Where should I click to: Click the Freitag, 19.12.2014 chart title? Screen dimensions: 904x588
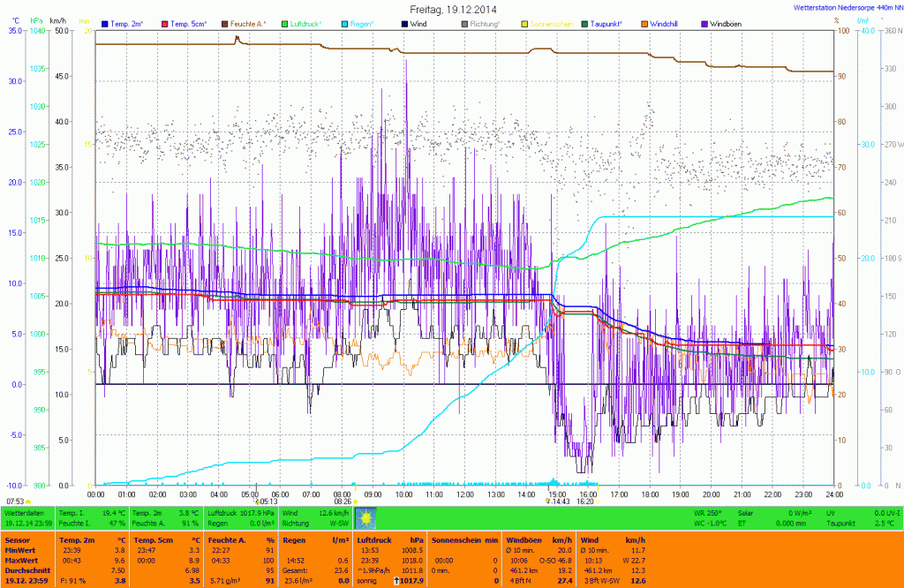pos(452,8)
